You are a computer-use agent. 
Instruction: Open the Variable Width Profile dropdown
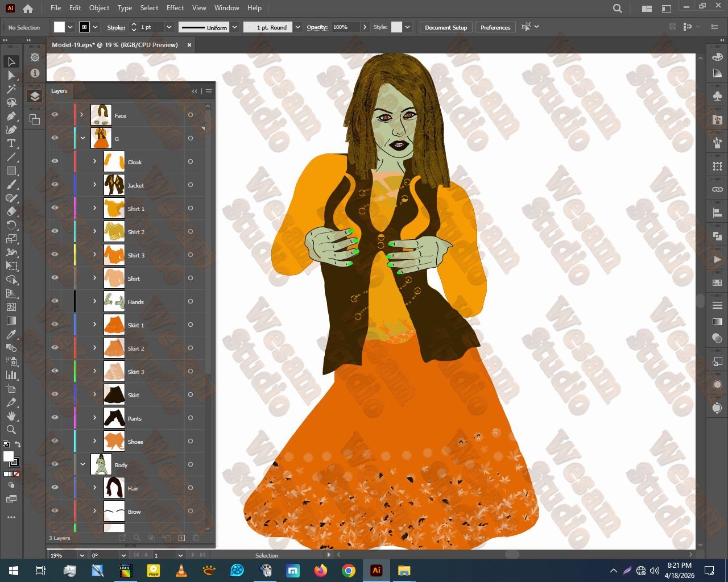pyautogui.click(x=234, y=27)
